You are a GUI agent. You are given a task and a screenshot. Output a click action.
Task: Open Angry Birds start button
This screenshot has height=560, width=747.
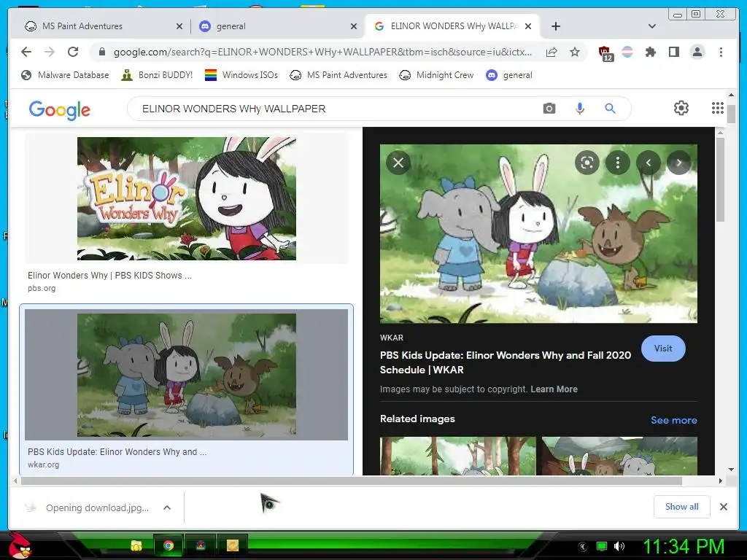[20, 545]
